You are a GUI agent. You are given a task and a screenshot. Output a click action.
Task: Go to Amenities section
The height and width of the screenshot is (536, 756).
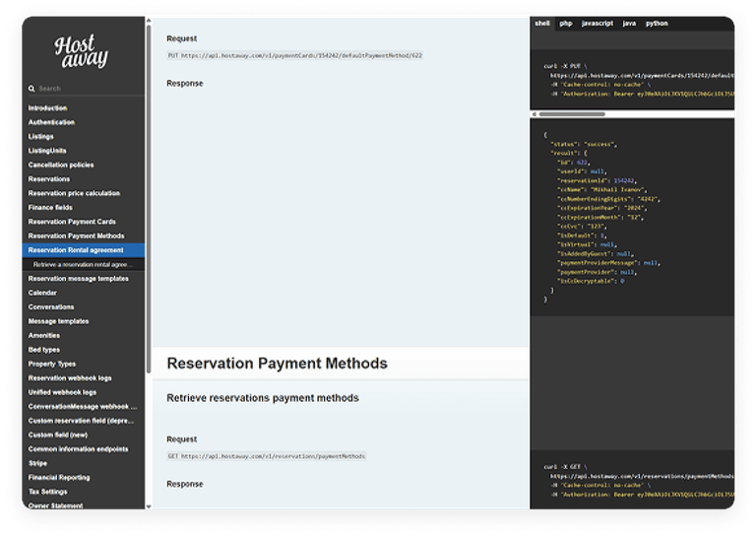point(44,336)
